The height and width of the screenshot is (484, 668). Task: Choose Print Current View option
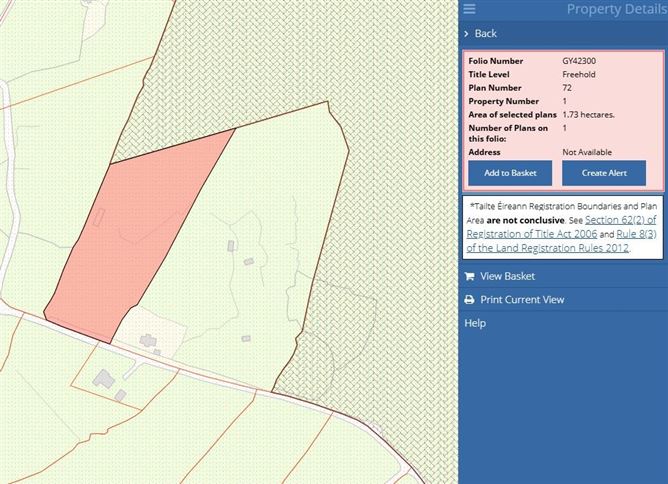pos(521,300)
